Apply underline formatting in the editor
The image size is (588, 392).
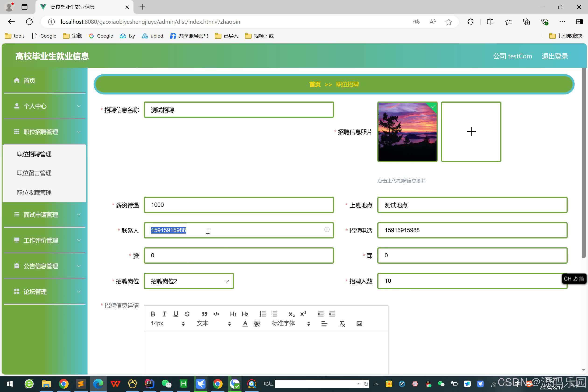point(176,314)
